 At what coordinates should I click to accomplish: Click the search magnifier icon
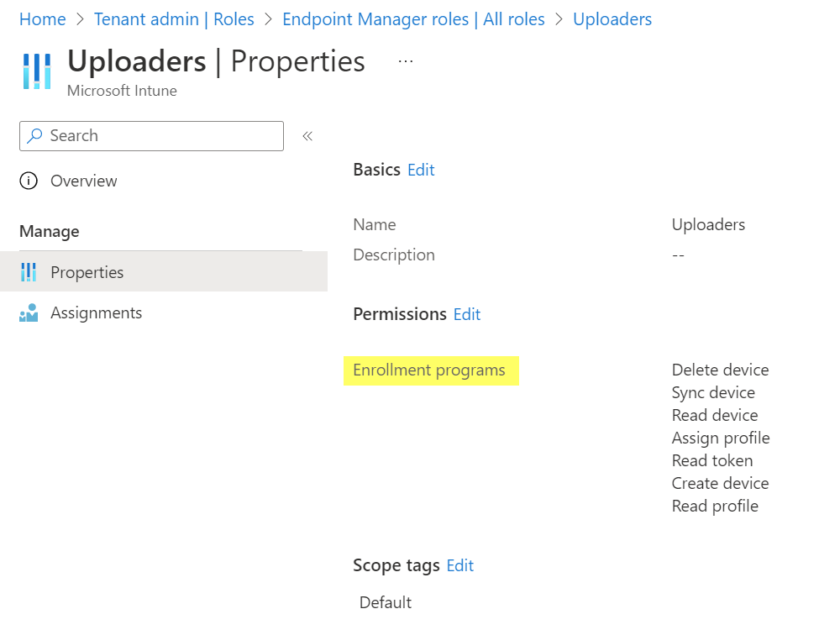point(34,136)
